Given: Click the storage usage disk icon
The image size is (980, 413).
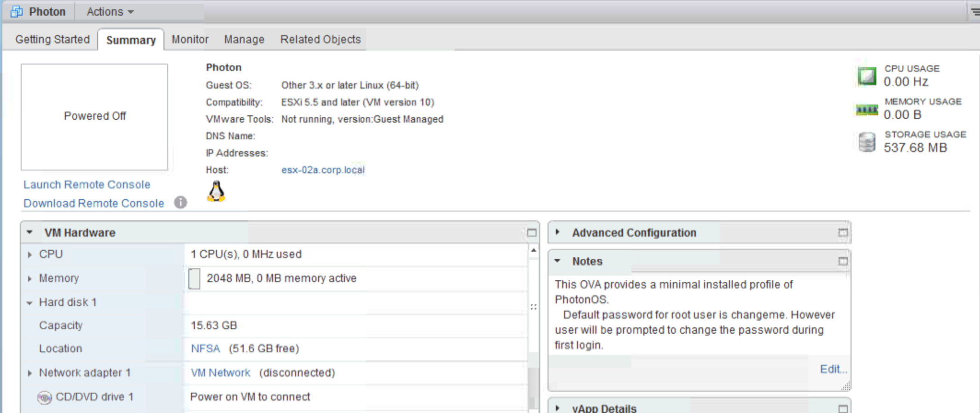Looking at the screenshot, I should tap(866, 142).
